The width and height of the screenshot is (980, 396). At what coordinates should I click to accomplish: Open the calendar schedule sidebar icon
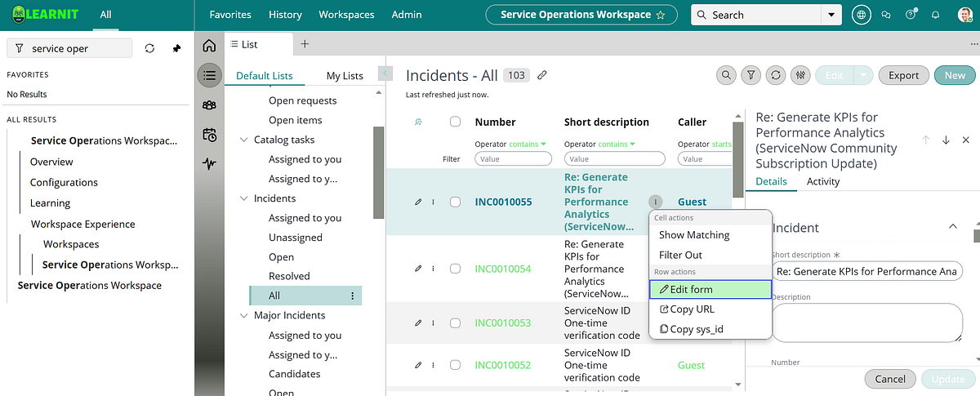210,135
